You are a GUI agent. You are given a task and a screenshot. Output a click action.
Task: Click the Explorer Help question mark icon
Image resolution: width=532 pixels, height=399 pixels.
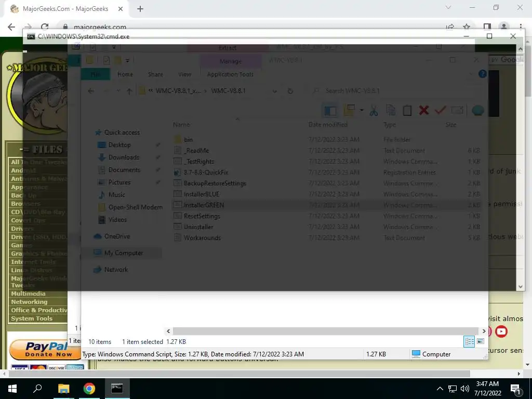point(482,74)
